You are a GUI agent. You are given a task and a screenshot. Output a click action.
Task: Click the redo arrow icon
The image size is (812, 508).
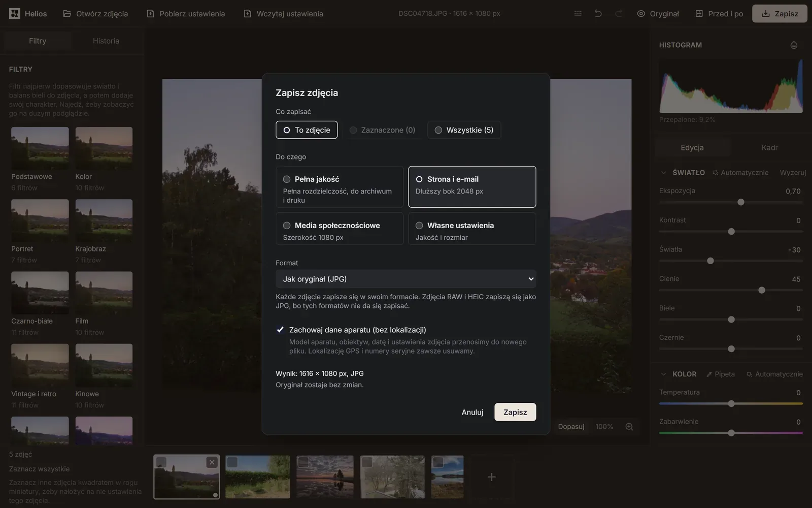coord(619,14)
